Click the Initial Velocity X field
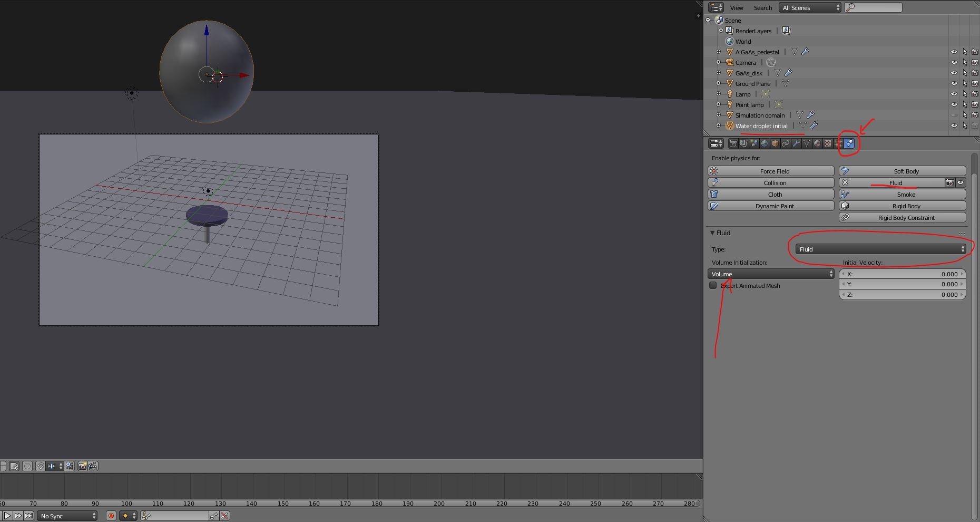Viewport: 980px width, 522px height. tap(902, 274)
